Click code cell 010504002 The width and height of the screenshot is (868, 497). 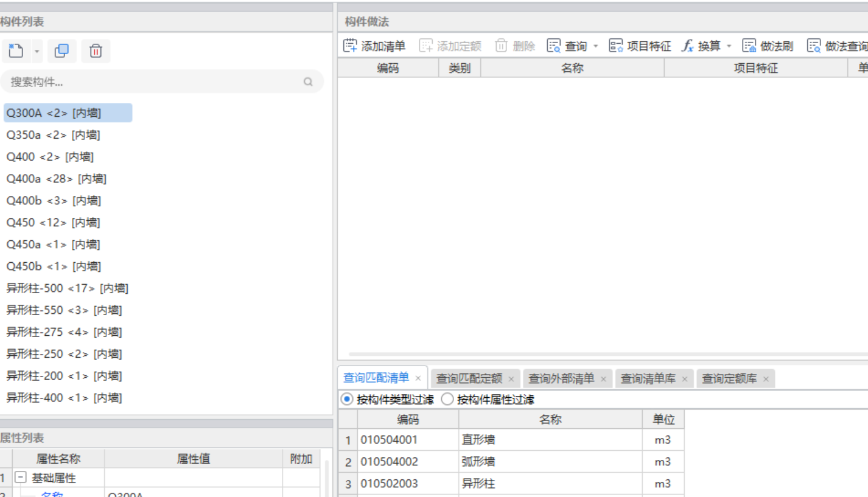(408, 462)
